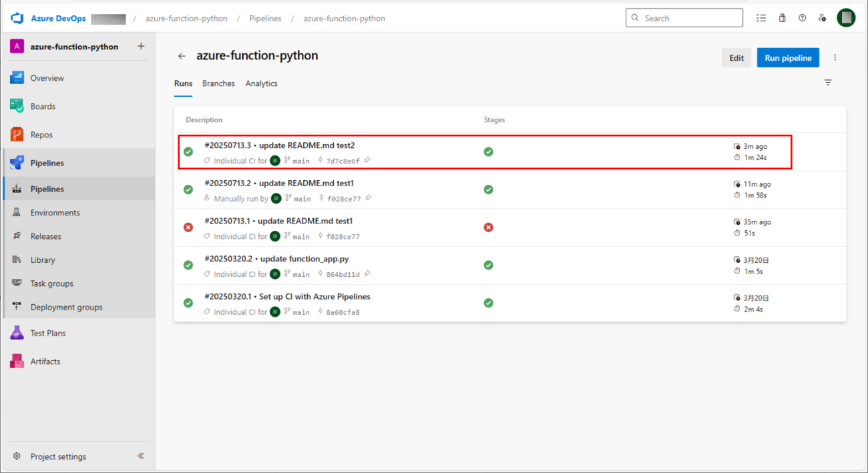
Task: Click the Run pipeline button
Action: point(788,58)
